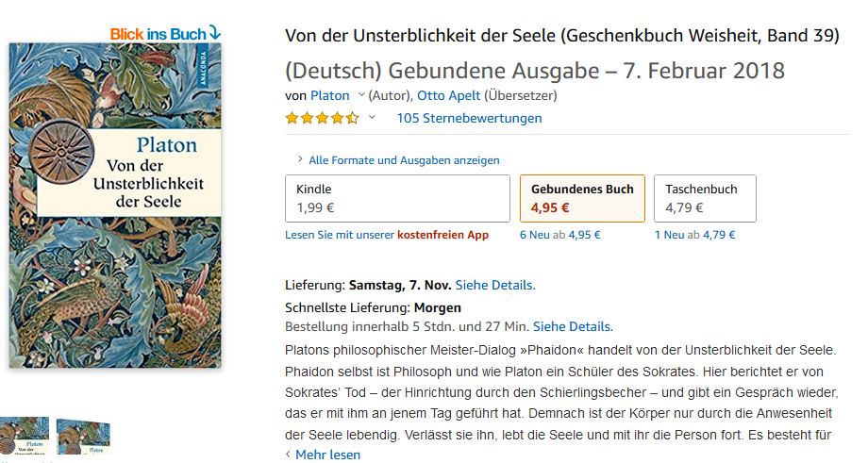The height and width of the screenshot is (463, 868).
Task: Open the star ratings breakdown dropdown arrow
Action: pyautogui.click(x=372, y=118)
